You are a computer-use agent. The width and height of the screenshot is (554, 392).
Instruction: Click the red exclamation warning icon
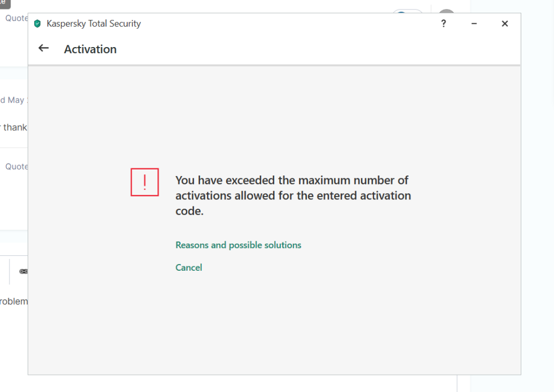point(145,182)
